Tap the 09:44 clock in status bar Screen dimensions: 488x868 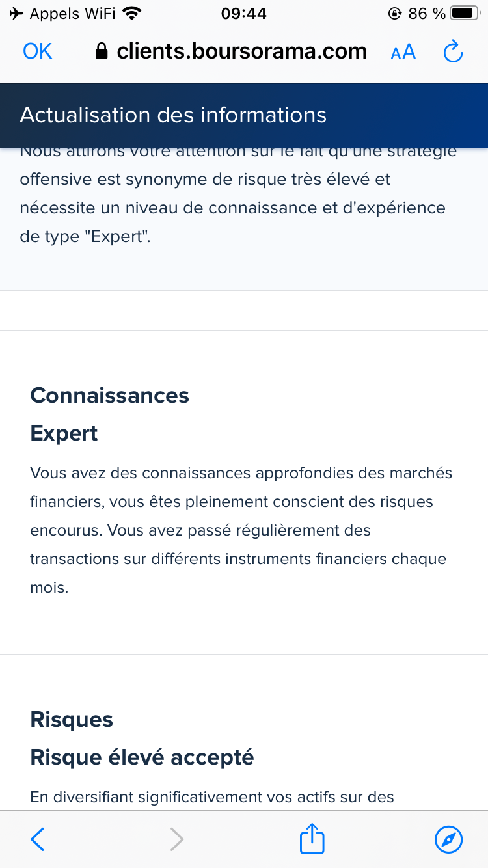(243, 13)
